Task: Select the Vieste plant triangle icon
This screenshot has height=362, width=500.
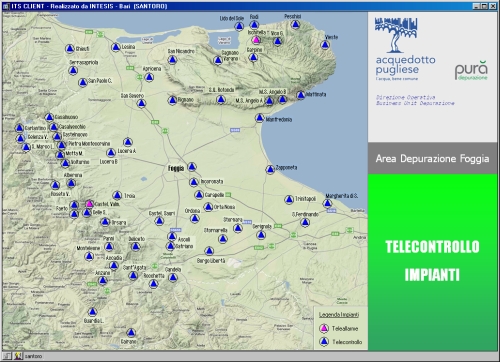Action: coord(325,45)
